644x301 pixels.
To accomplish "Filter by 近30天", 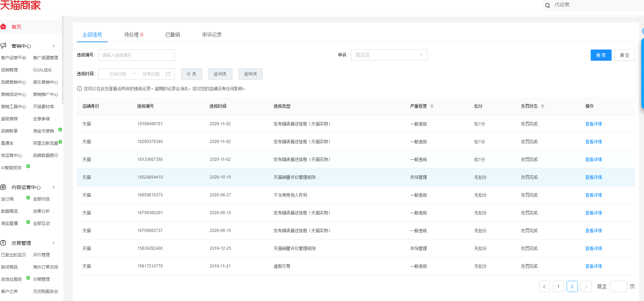I will pos(220,74).
